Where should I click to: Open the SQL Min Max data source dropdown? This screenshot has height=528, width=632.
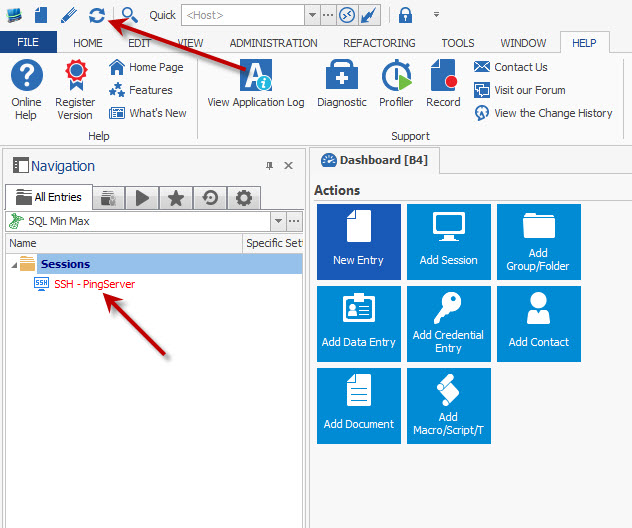click(278, 221)
